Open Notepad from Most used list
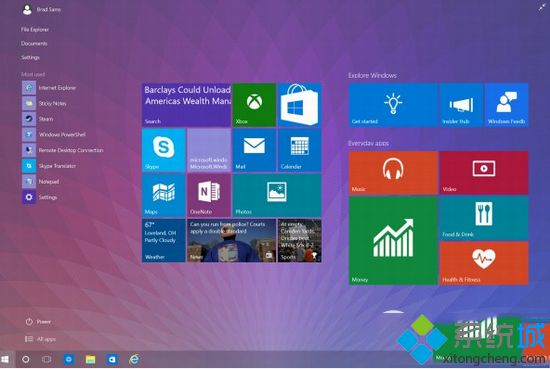Viewport: 550px width, 369px height. click(x=41, y=181)
